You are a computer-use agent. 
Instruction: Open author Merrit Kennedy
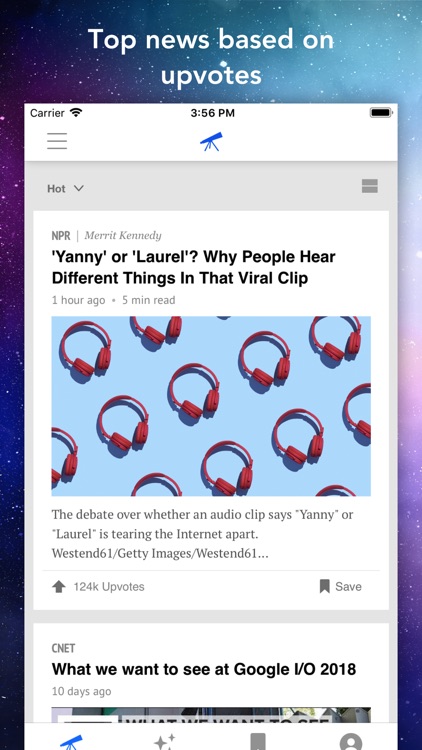[x=123, y=235]
